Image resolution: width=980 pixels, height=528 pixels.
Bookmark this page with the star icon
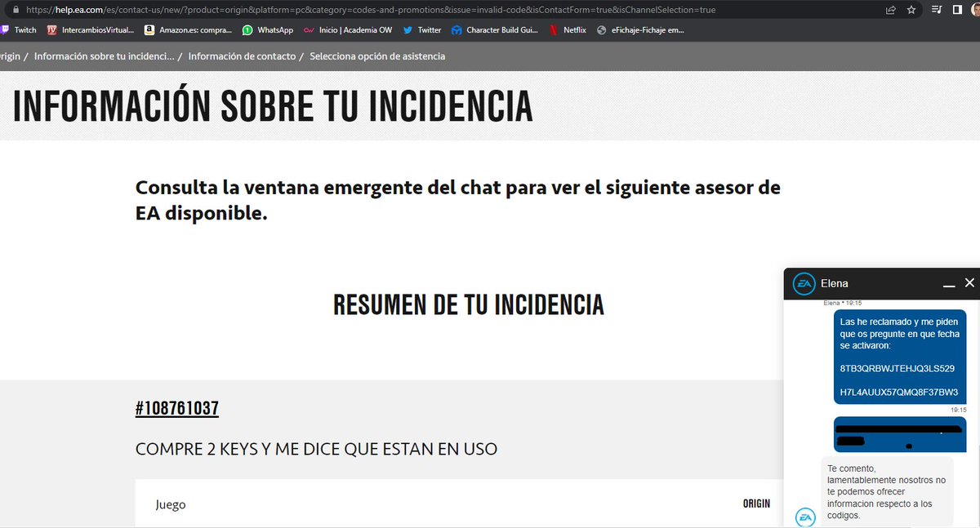coord(911,10)
